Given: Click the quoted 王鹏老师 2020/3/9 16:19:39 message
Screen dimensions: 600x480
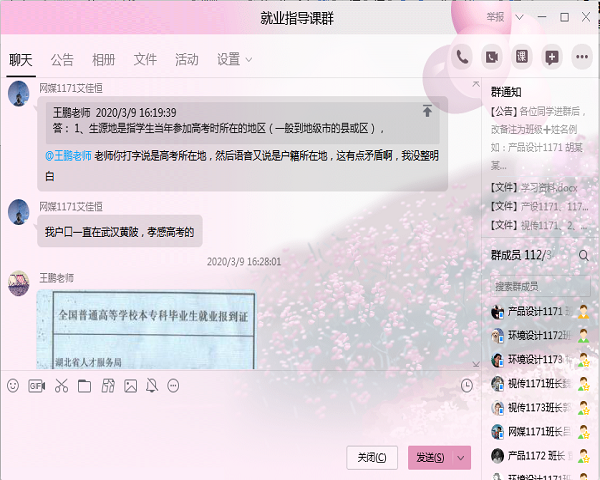Looking at the screenshot, I should click(243, 122).
